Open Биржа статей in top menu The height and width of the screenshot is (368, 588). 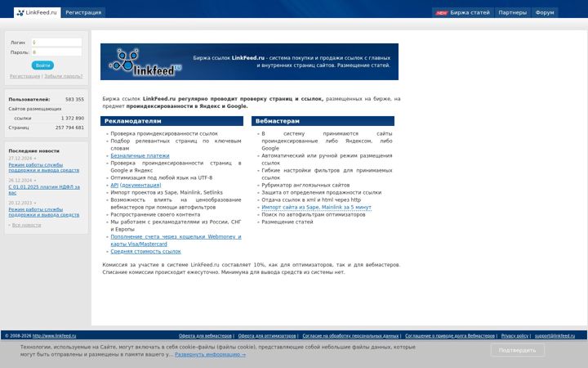click(463, 12)
